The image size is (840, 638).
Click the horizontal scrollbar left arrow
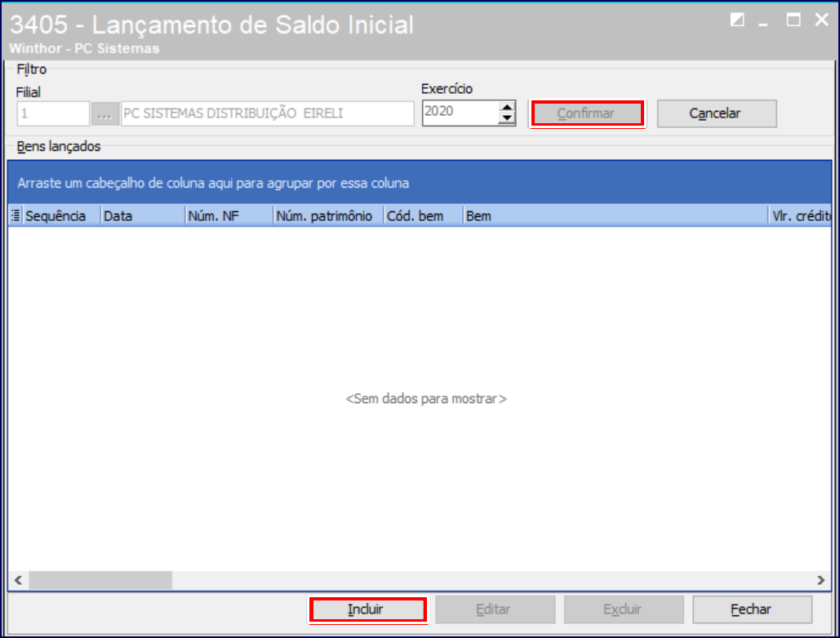(x=18, y=580)
